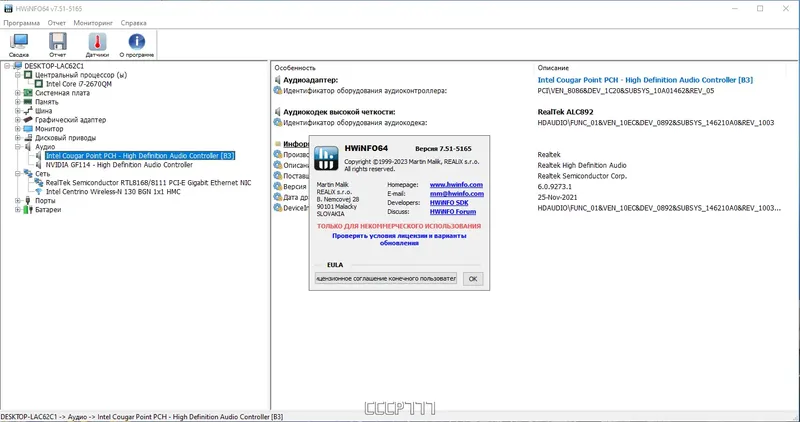Click the battery icon beside Батареи
Viewport: 800px width, 422px height.
(x=28, y=210)
